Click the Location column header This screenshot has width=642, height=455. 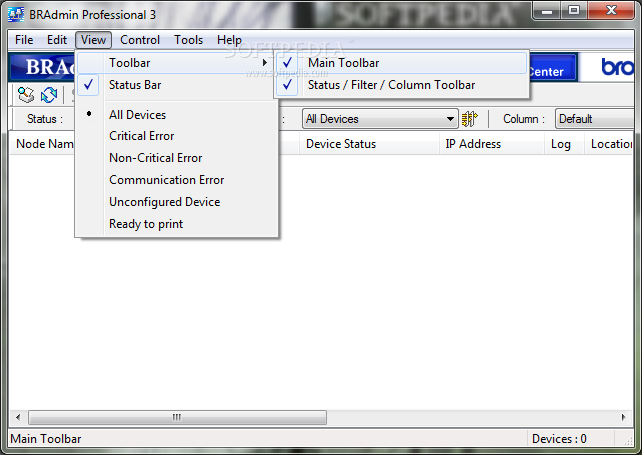[x=610, y=144]
